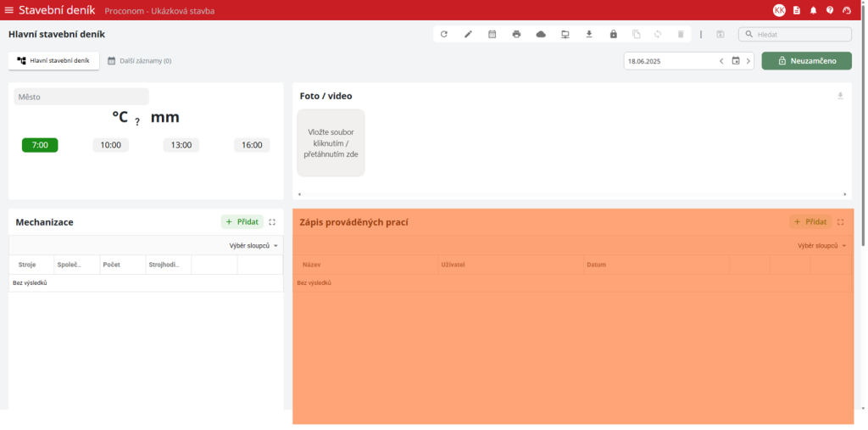
Task: Open notifications via the bell icon
Action: tap(813, 10)
